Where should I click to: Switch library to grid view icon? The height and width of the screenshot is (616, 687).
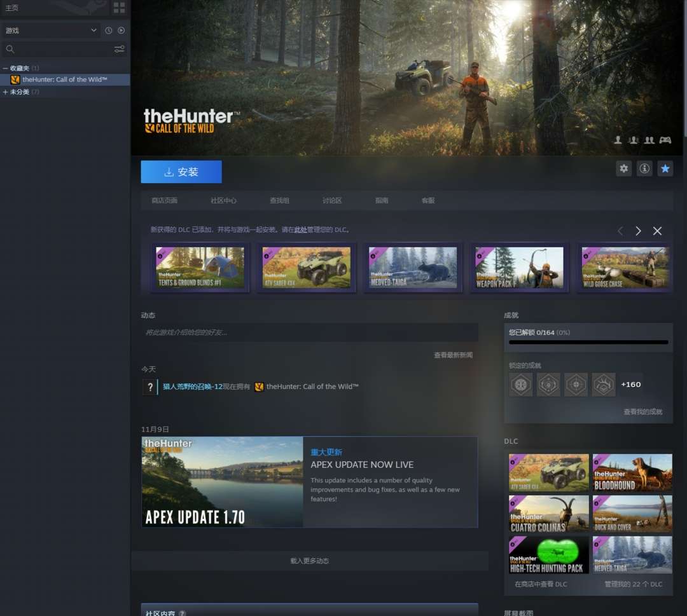click(119, 8)
